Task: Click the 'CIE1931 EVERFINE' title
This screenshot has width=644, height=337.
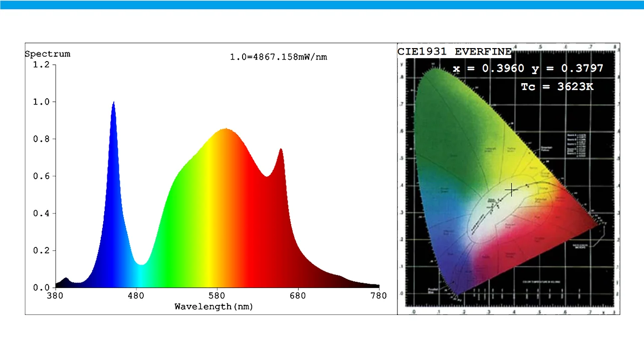Action: click(455, 52)
